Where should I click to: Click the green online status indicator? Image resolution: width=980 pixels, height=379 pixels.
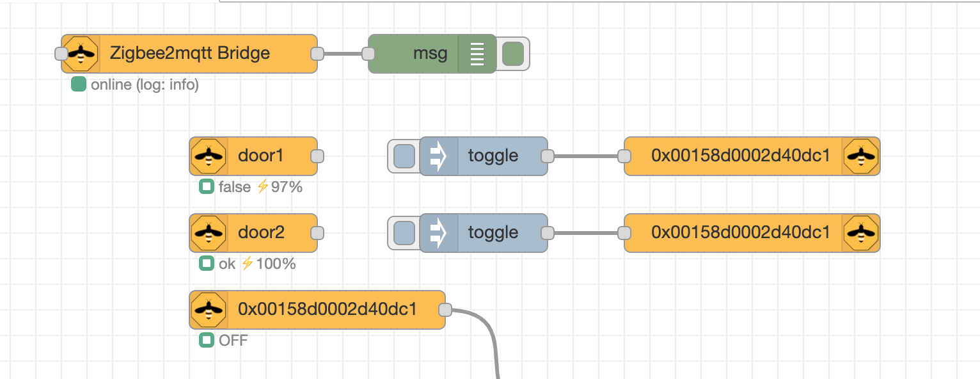tap(79, 84)
